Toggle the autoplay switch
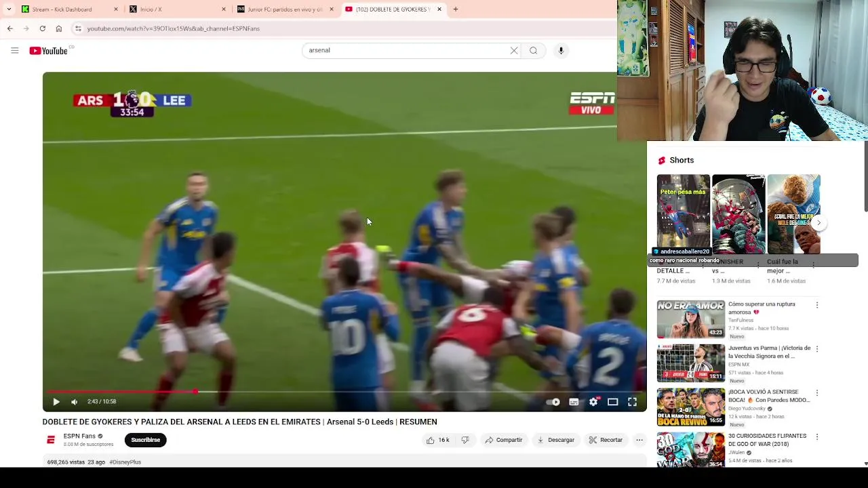The height and width of the screenshot is (488, 868). point(554,402)
